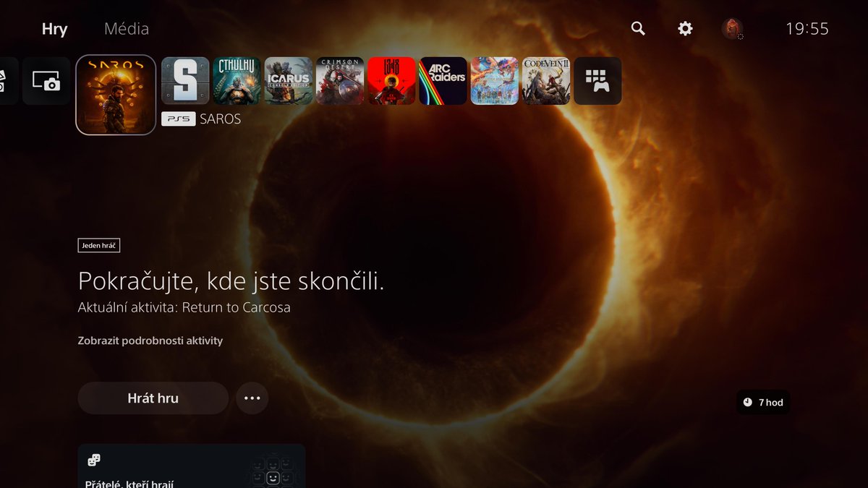
Task: Select the SAROS game tile
Action: (x=116, y=95)
